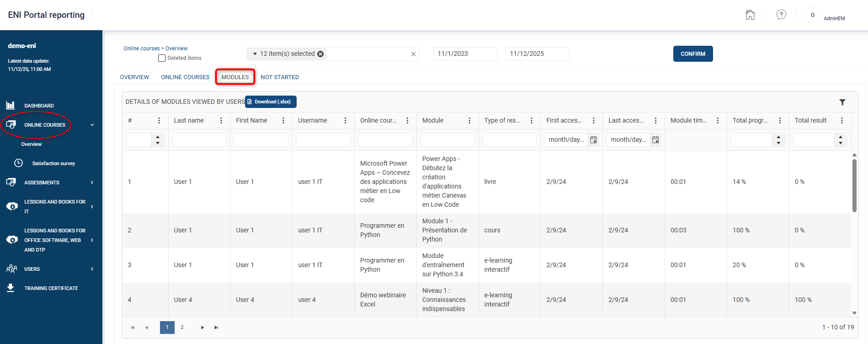Open the Last access column options menu
Viewport: 868px width, 344px height.
pyautogui.click(x=656, y=121)
